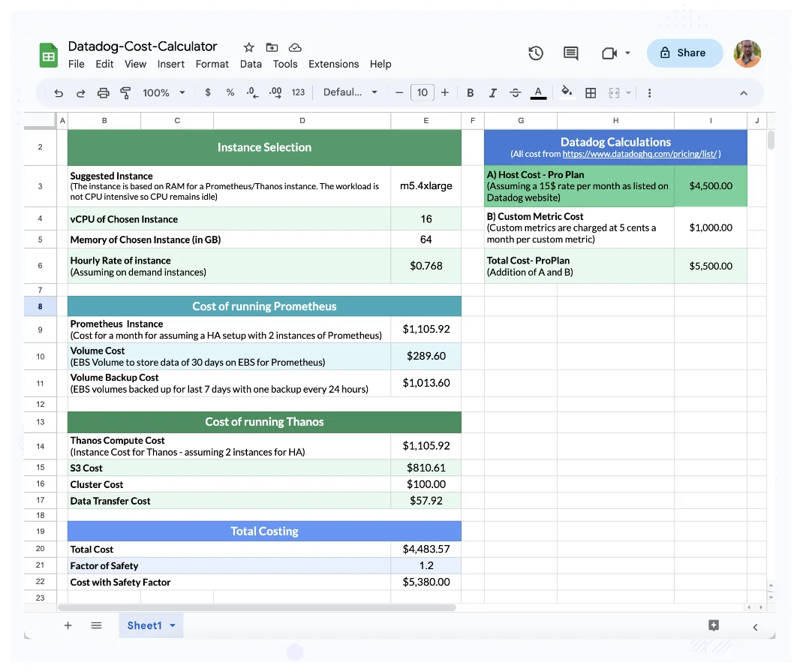
Task: Open merge cells options dropdown arrow
Action: (629, 93)
